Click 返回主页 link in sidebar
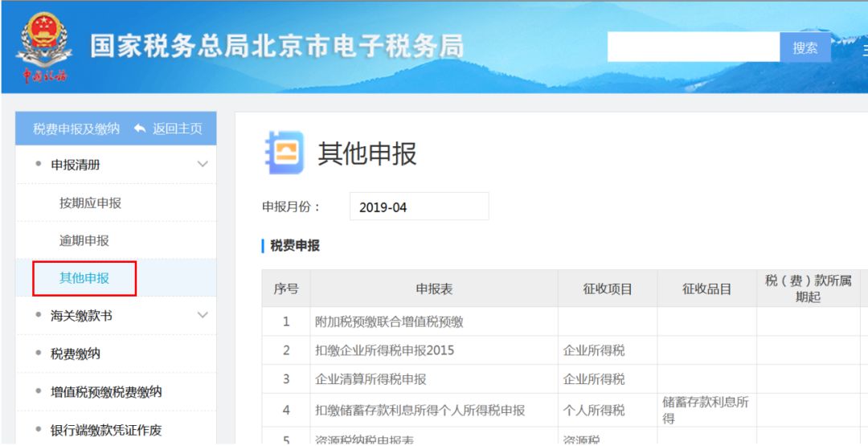The image size is (868, 446). tap(178, 129)
